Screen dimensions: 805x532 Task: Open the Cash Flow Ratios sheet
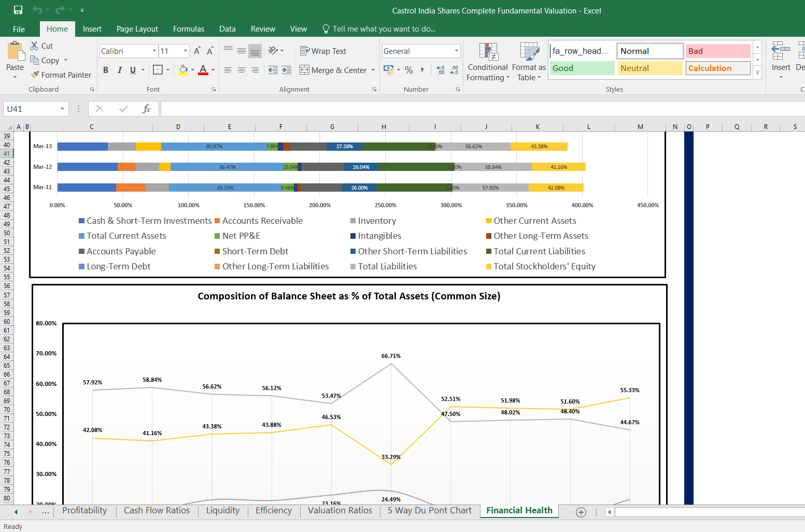[157, 510]
